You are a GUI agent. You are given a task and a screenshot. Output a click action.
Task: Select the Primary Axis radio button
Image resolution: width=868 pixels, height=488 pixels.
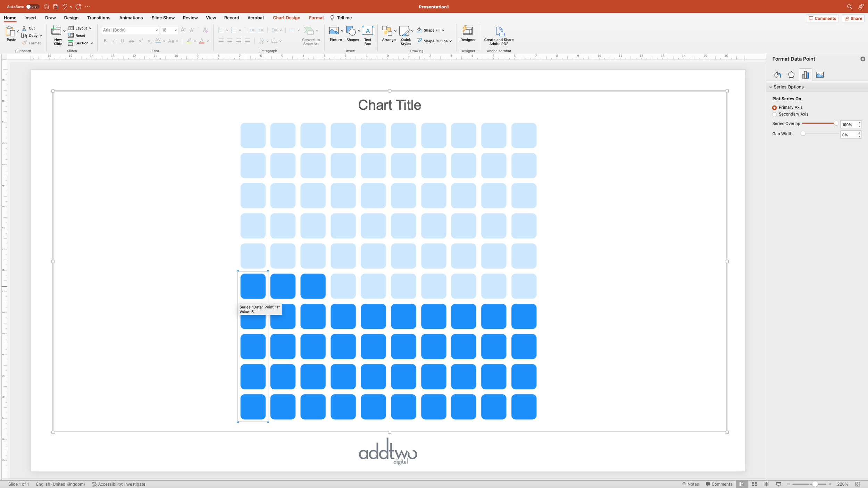774,108
